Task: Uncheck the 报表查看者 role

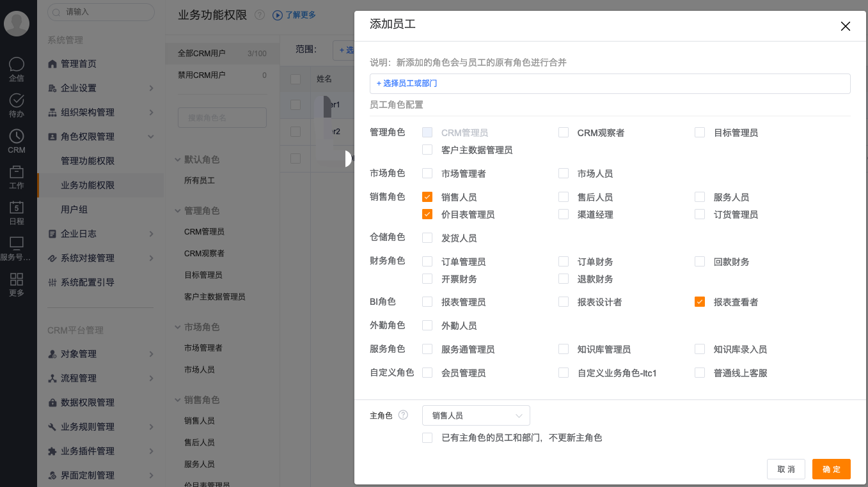Action: tap(700, 302)
